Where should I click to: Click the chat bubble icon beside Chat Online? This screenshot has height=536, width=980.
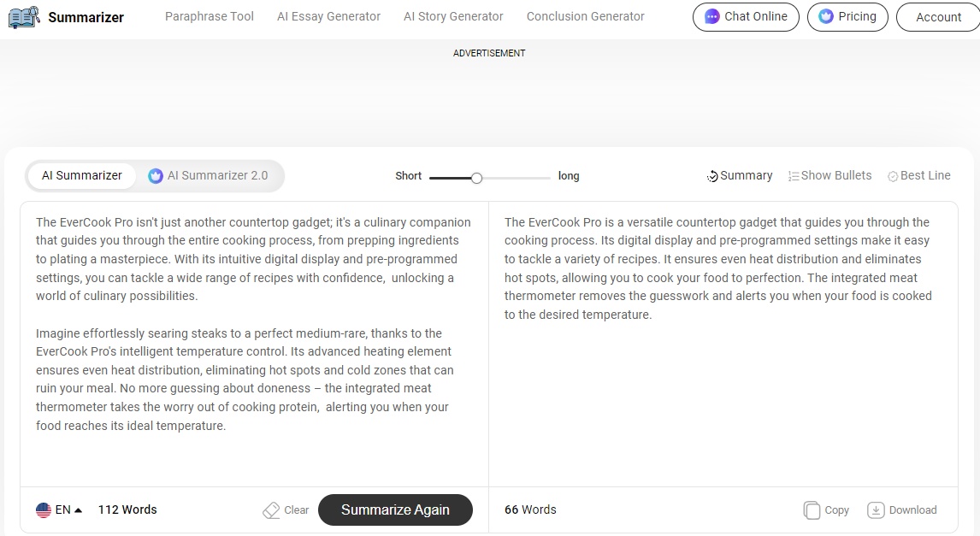[x=710, y=16]
